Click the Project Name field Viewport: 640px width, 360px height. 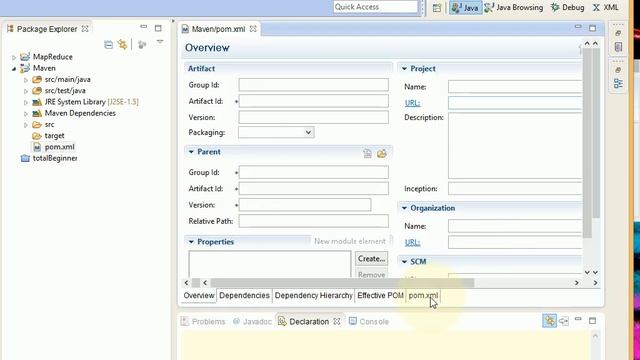pos(515,87)
